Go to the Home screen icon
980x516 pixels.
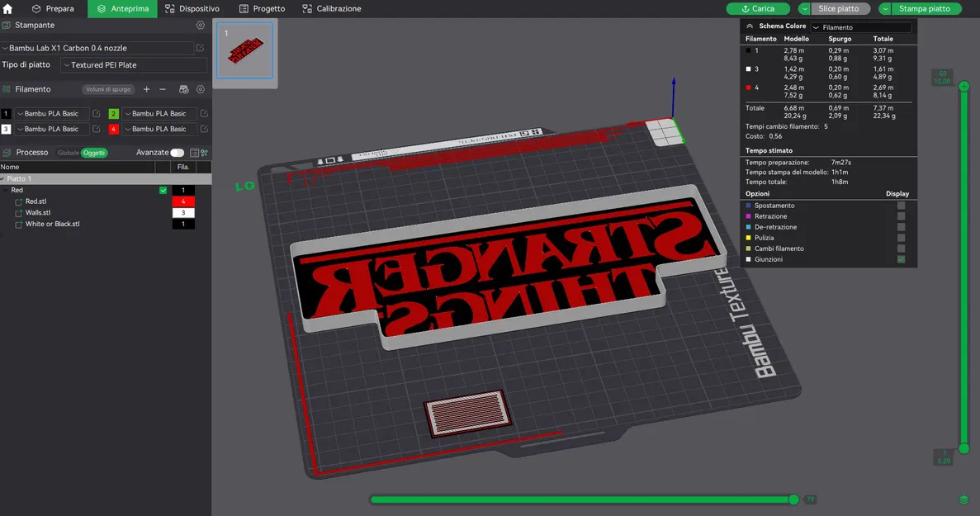coord(7,9)
